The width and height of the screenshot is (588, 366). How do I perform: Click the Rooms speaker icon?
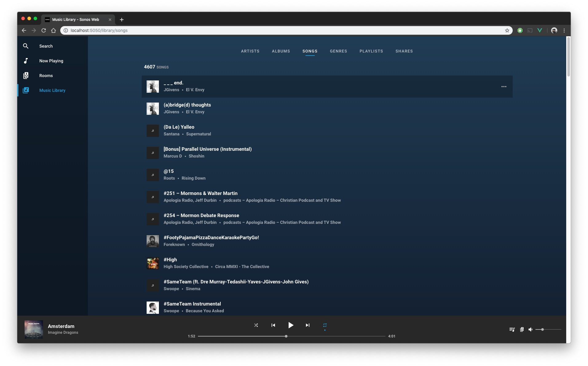[x=26, y=76]
